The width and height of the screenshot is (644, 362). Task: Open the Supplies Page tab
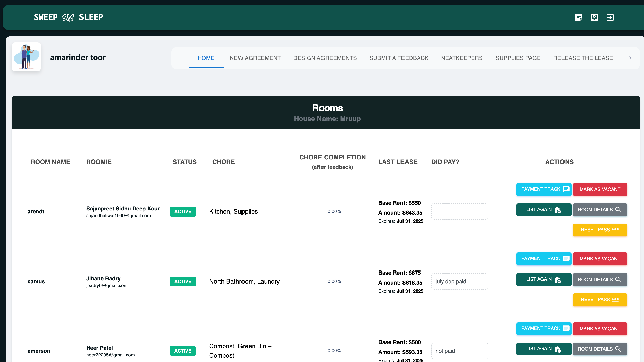click(518, 58)
